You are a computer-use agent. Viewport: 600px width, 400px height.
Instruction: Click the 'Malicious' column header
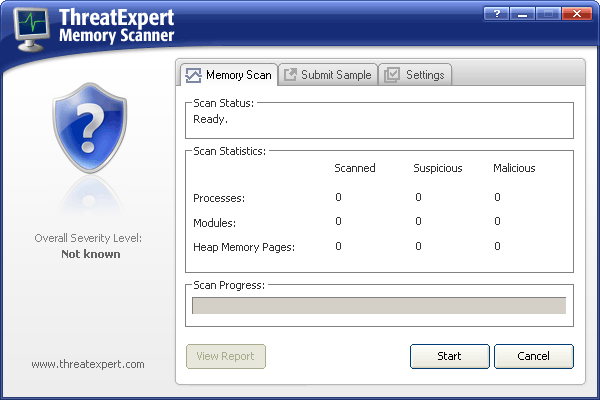tap(514, 168)
